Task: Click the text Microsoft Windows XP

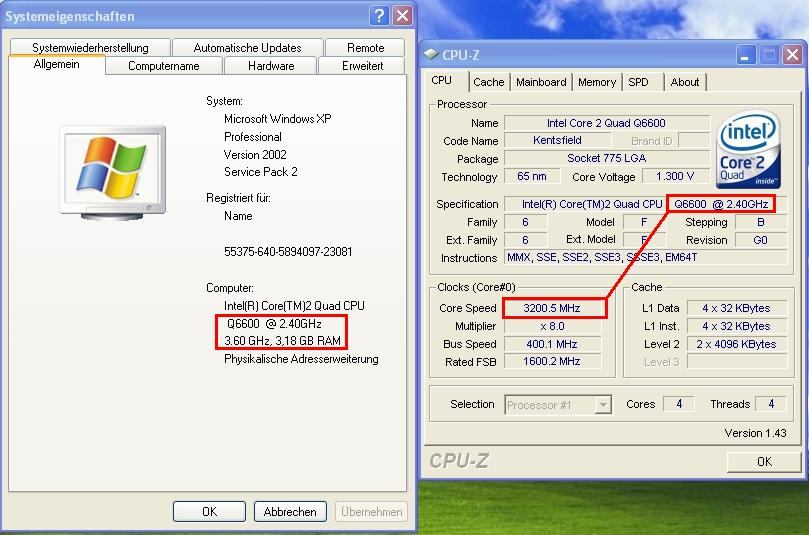Action: click(x=278, y=119)
